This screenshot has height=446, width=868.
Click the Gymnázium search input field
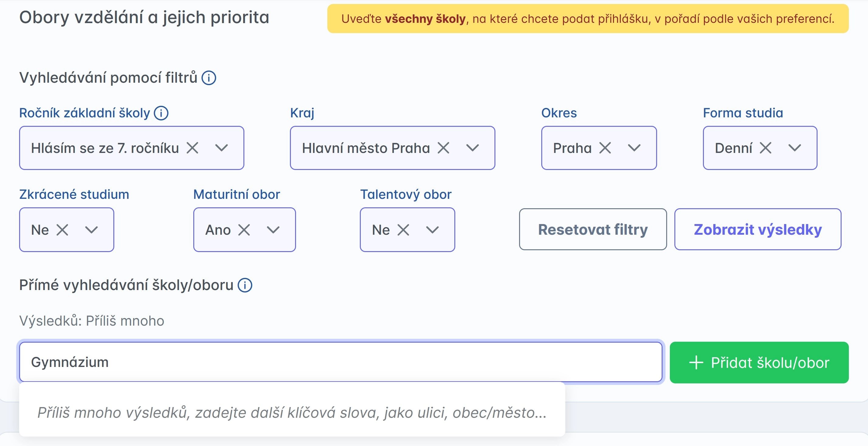click(340, 362)
